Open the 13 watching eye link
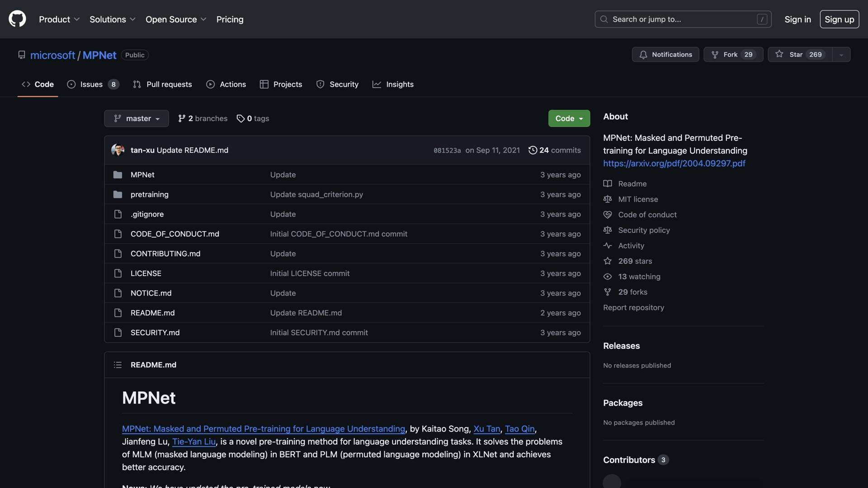 (638, 277)
